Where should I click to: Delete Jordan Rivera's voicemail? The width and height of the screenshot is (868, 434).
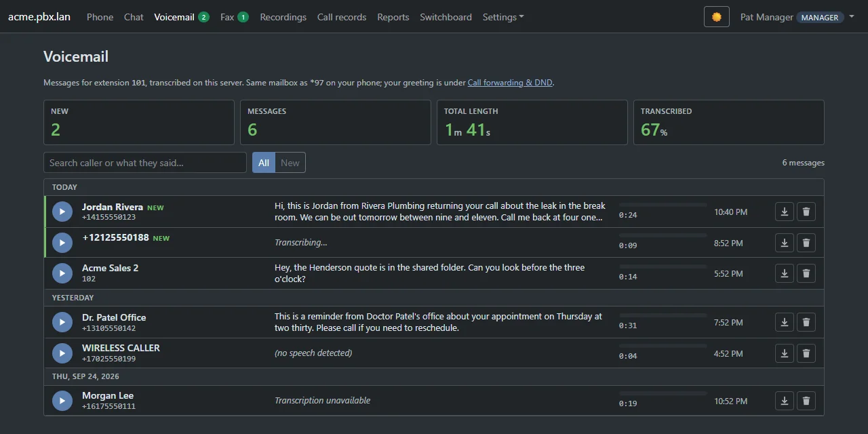[x=806, y=212]
